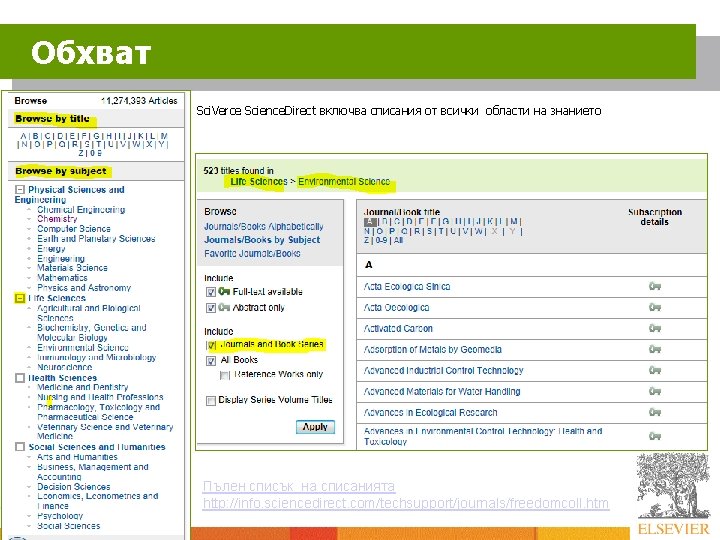The image size is (720, 540).
Task: Open the freedomcoll.htm journals list URL
Action: (x=405, y=503)
